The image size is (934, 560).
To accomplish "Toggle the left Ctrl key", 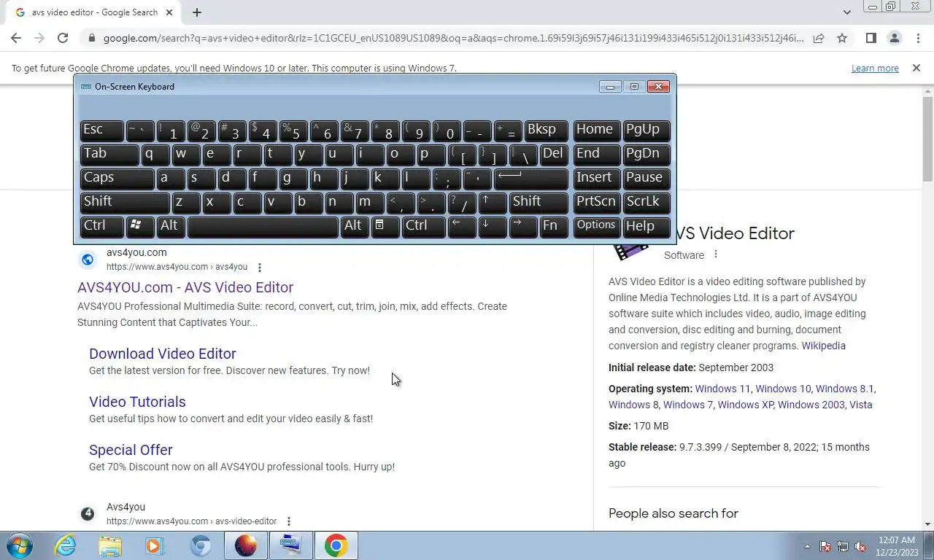I will click(x=101, y=226).
